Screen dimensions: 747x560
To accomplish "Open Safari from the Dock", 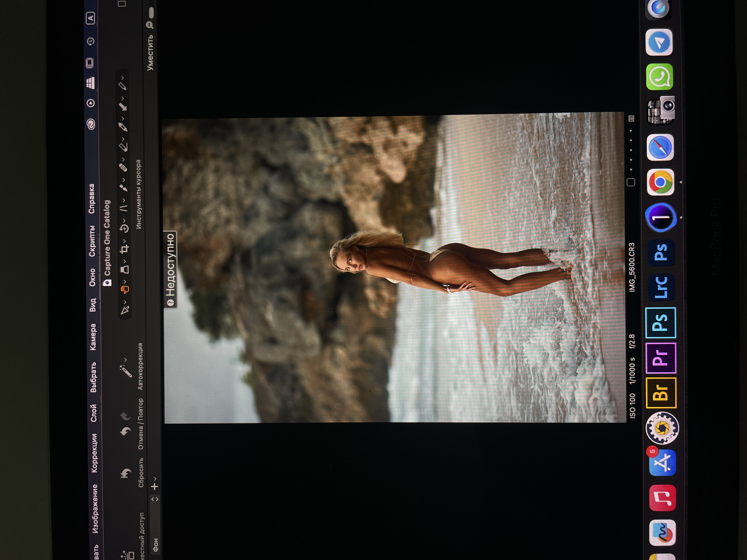I will click(660, 147).
